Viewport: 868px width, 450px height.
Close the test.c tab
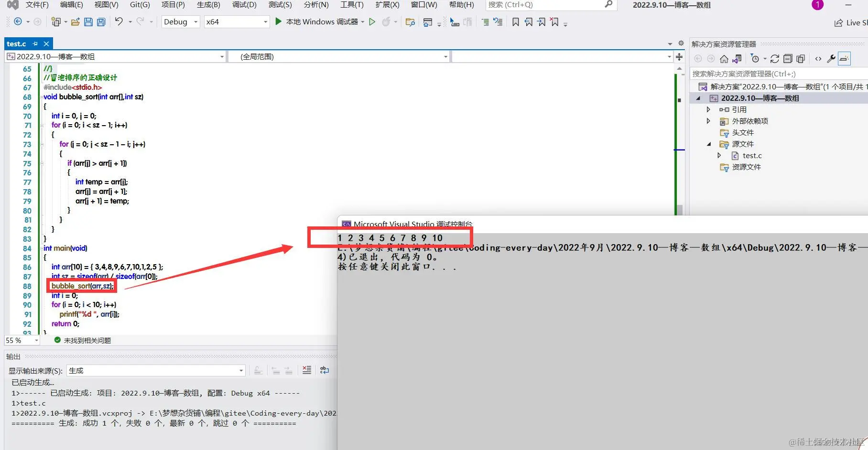coord(46,43)
